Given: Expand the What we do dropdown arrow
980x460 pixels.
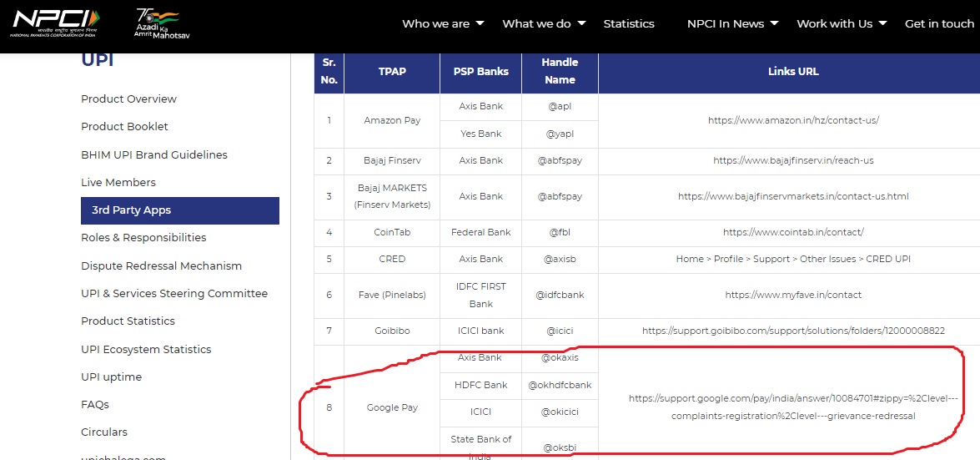Looking at the screenshot, I should (582, 23).
